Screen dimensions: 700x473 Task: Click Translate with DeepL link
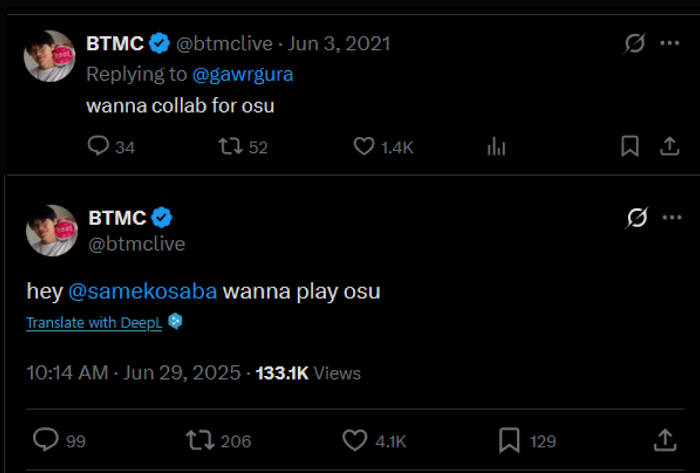[94, 323]
